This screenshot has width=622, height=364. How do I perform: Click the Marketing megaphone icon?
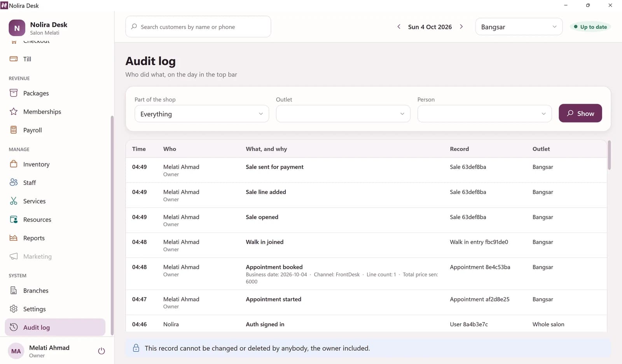[x=14, y=256]
